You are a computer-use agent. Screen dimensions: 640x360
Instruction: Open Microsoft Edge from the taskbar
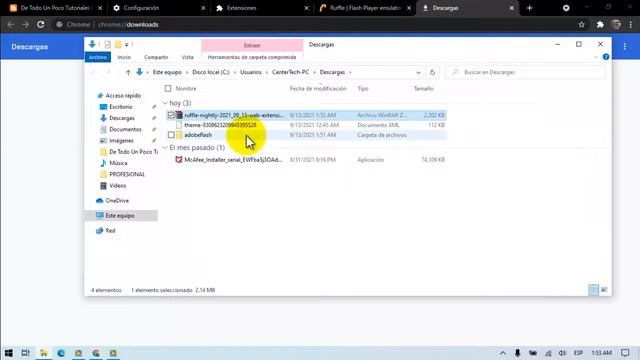pyautogui.click(x=61, y=353)
